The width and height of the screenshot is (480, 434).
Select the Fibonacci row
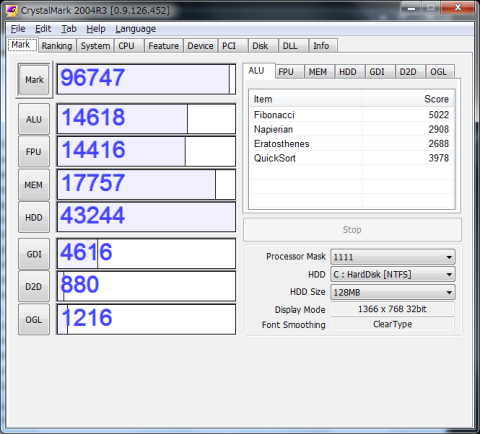pyautogui.click(x=351, y=115)
